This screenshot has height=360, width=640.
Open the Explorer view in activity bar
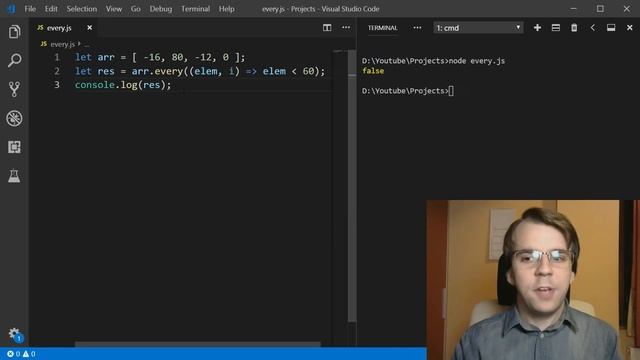coord(14,32)
